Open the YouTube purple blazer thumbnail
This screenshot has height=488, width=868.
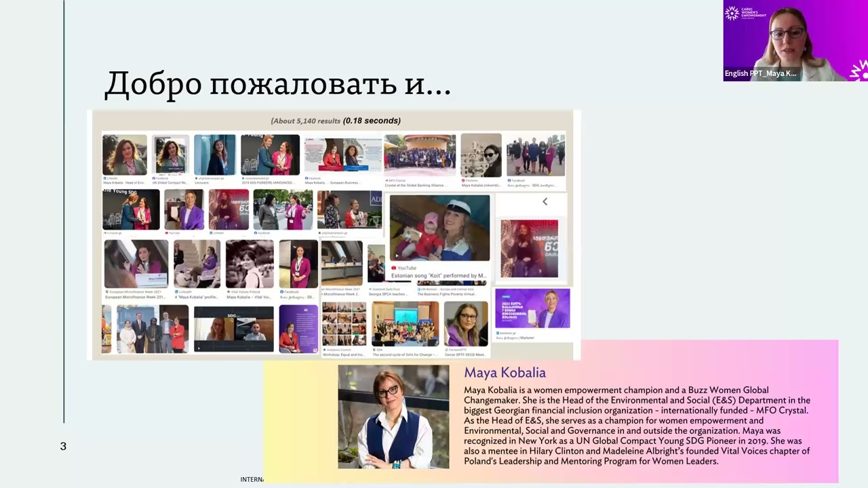pos(184,209)
